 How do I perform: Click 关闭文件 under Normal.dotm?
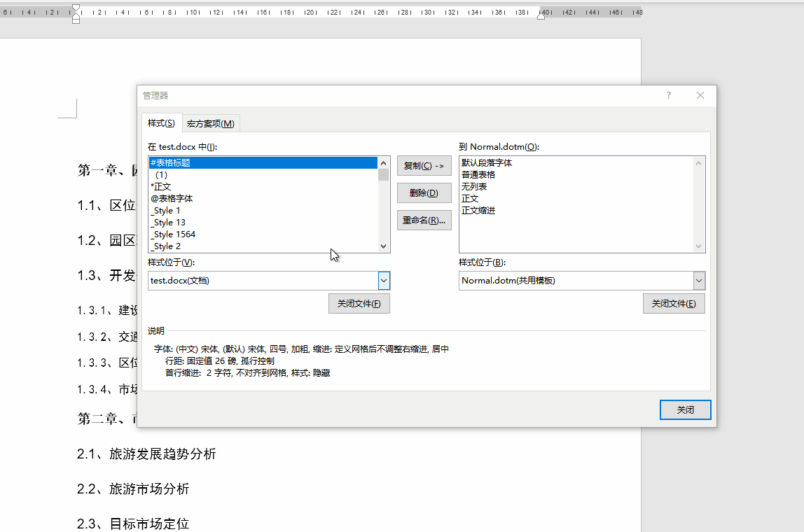[x=674, y=303]
